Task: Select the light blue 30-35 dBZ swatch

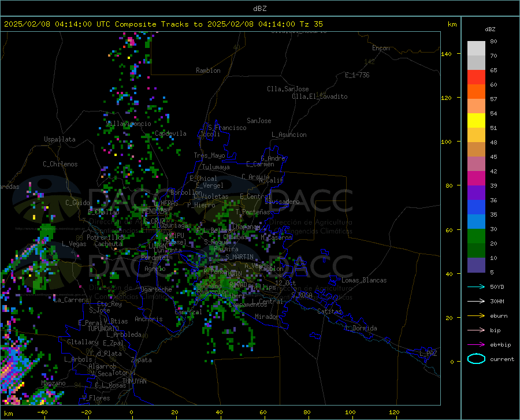Action: click(x=476, y=222)
